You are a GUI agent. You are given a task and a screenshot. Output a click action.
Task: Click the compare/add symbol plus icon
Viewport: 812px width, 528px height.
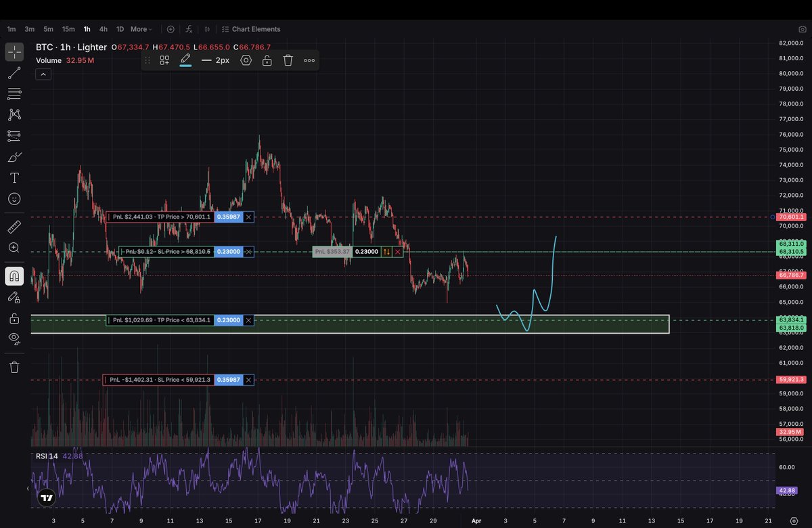(x=171, y=29)
